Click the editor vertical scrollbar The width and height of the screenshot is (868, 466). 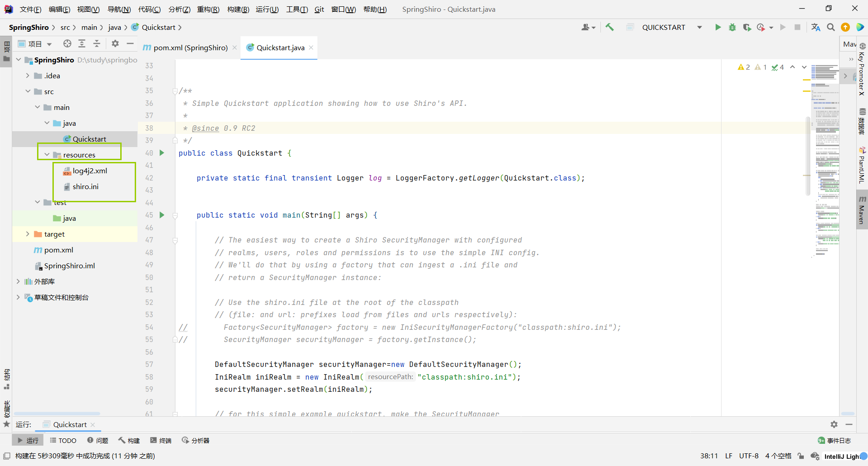[808, 156]
